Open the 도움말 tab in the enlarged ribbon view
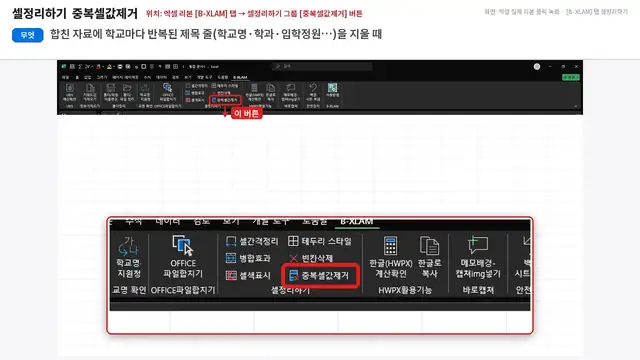 tap(315, 221)
